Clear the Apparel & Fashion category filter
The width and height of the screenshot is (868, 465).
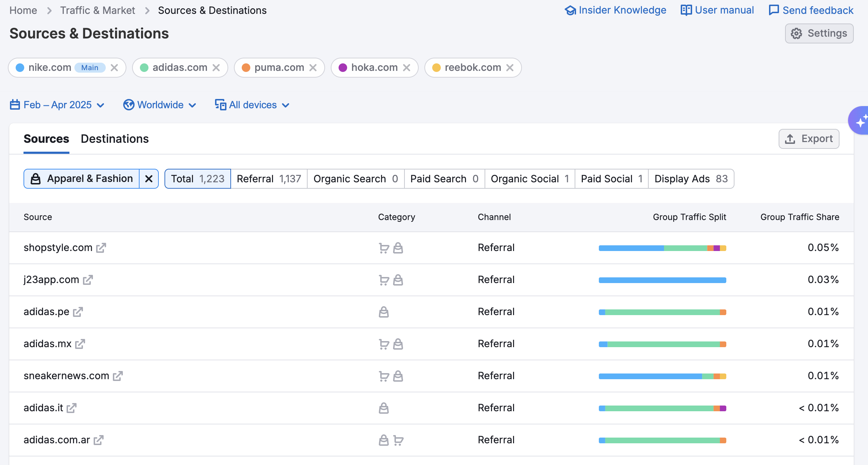click(x=149, y=179)
